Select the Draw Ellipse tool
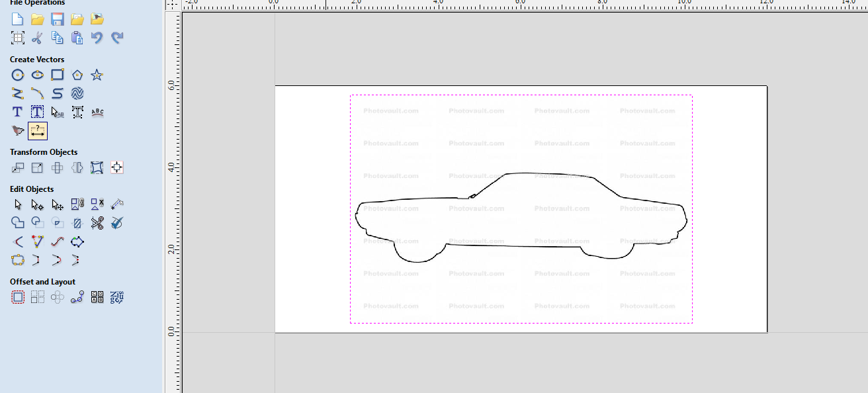The width and height of the screenshot is (868, 393). [38, 75]
